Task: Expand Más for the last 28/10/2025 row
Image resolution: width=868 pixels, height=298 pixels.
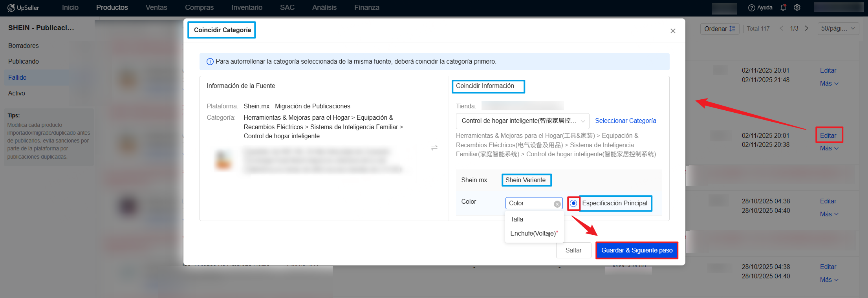Action: coord(829,280)
